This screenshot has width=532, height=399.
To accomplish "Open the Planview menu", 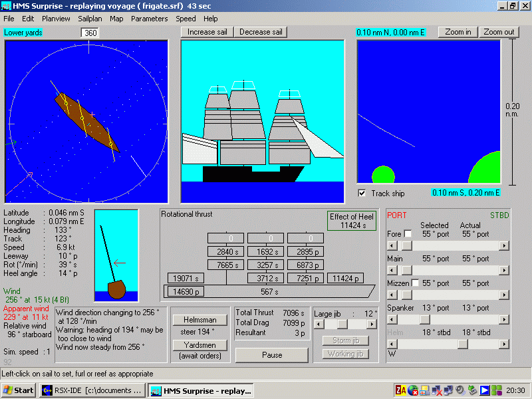I will point(56,19).
